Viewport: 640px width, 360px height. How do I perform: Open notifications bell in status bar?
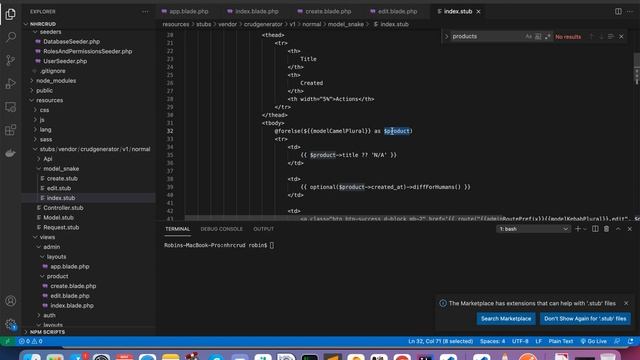pos(631,341)
